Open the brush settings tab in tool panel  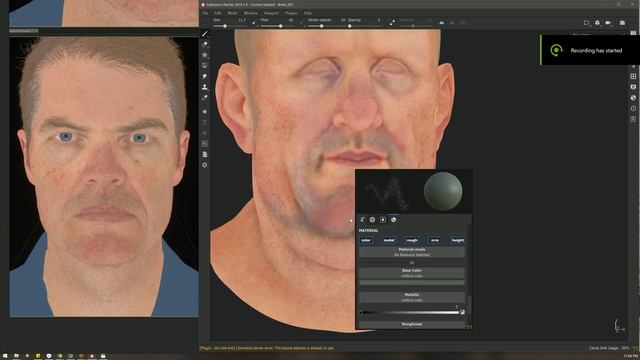[362, 220]
